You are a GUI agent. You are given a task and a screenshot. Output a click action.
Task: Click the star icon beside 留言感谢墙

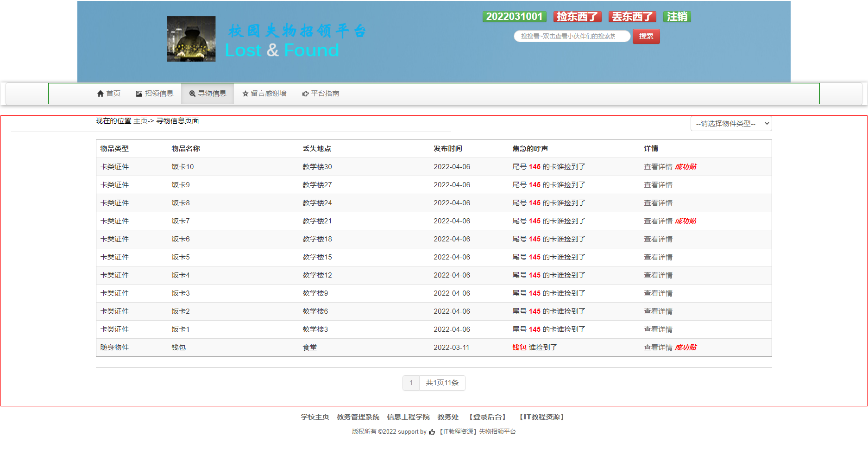245,94
